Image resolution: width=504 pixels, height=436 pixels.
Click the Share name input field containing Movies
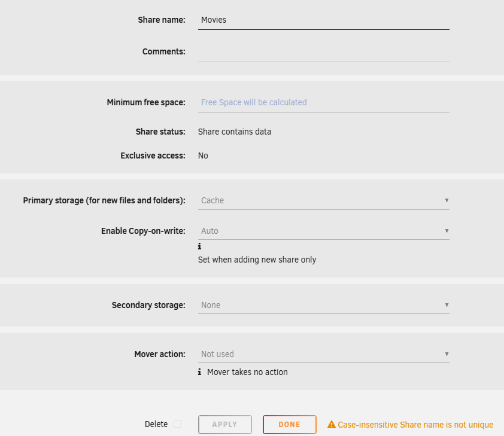(323, 20)
